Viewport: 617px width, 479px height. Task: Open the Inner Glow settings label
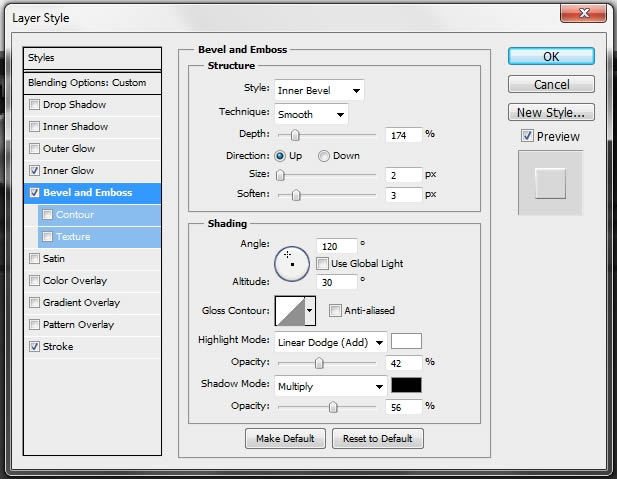pyautogui.click(x=68, y=171)
